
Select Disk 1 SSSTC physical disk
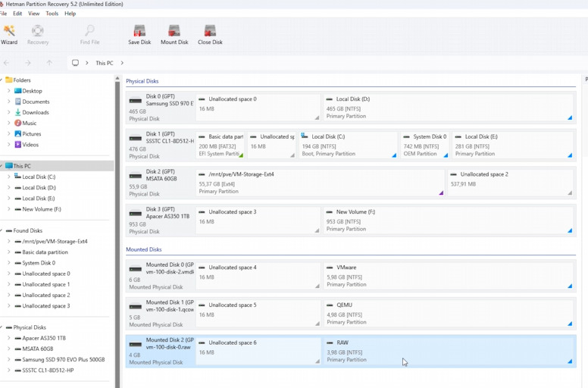(x=161, y=145)
